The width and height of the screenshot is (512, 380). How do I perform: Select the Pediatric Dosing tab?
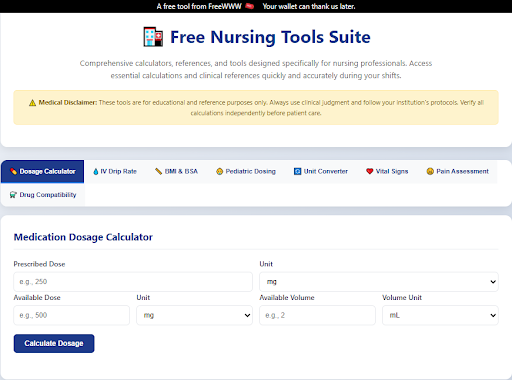point(246,171)
